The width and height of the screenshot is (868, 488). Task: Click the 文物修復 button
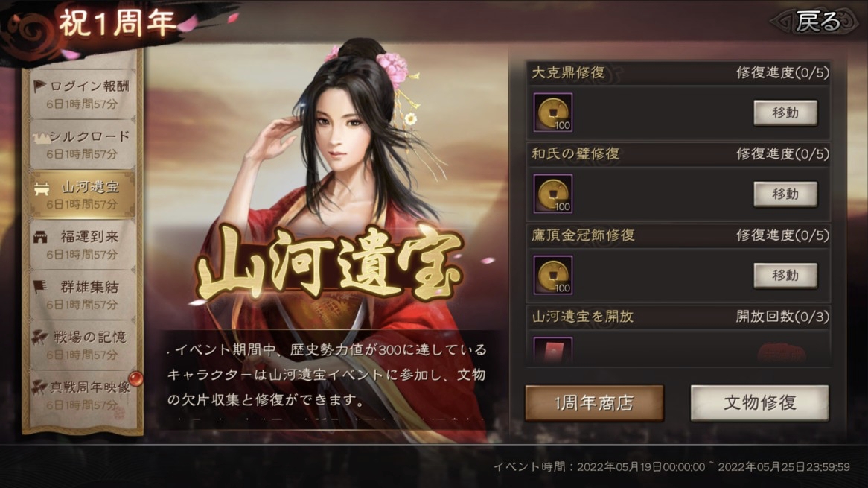759,403
